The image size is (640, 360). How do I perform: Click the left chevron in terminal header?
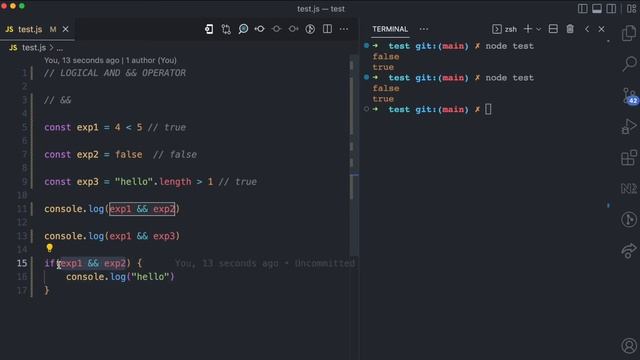(x=587, y=29)
